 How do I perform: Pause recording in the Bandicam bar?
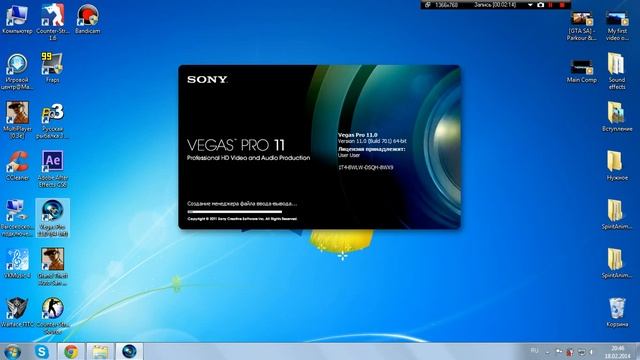(x=551, y=5)
